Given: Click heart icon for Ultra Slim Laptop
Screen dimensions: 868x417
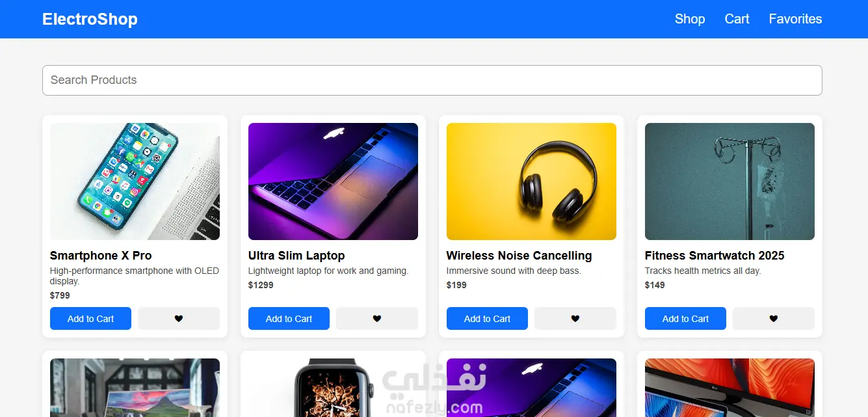Looking at the screenshot, I should click(377, 319).
